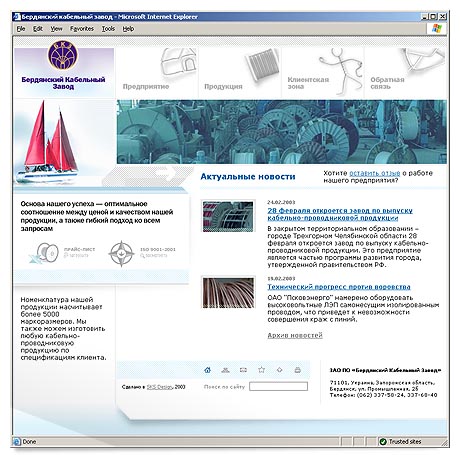Viewport: 460px width, 455px height.
Task: Click the envelope mail icon in footer
Action: [x=243, y=370]
